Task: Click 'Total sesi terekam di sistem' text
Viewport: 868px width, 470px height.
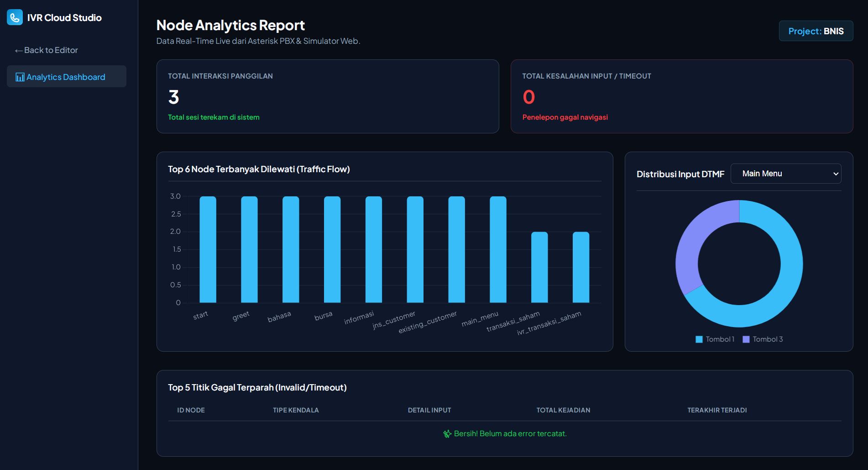Action: tap(214, 117)
